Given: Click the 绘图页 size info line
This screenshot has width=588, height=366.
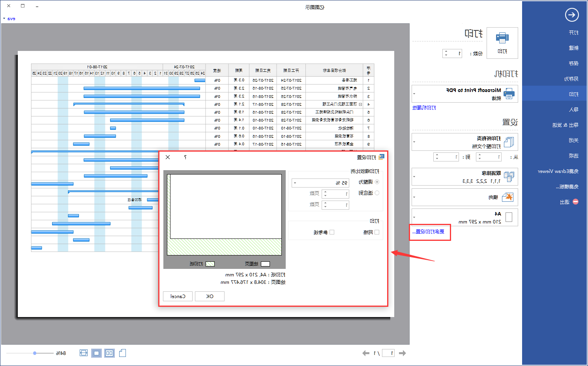Looking at the screenshot, I should tap(253, 282).
